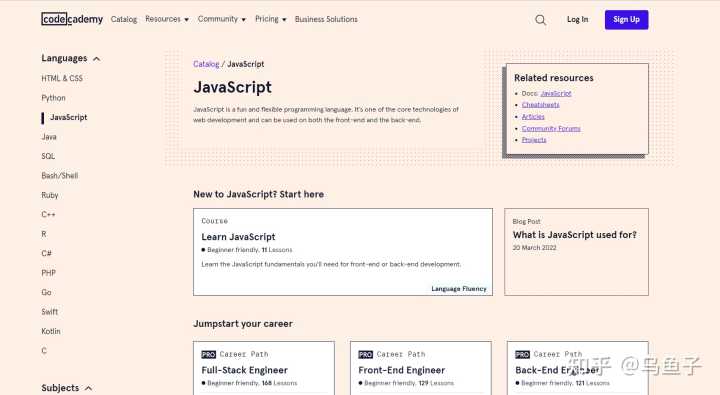The height and width of the screenshot is (395, 720).
Task: Open the Full-Stack Engineer career path
Action: [x=264, y=368]
